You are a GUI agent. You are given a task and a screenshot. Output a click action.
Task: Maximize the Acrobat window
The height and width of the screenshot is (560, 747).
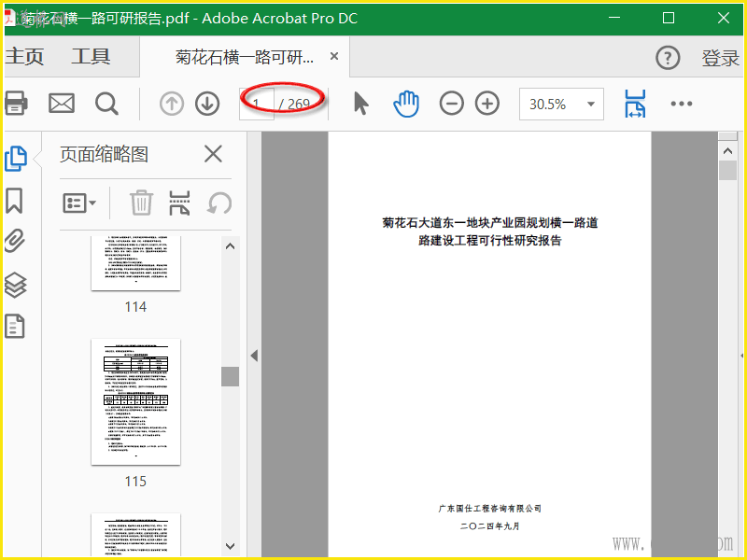pyautogui.click(x=669, y=18)
